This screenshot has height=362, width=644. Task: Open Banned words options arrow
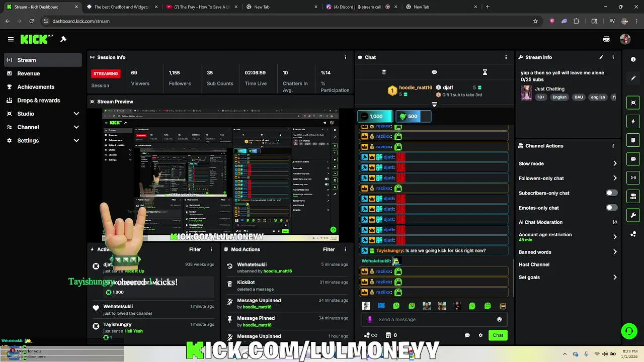(x=615, y=252)
